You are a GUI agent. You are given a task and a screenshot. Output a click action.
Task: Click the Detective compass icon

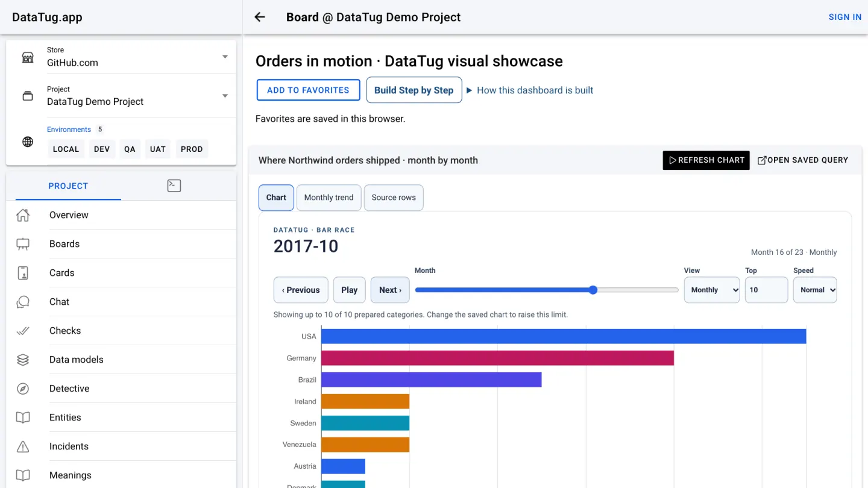pos(23,389)
